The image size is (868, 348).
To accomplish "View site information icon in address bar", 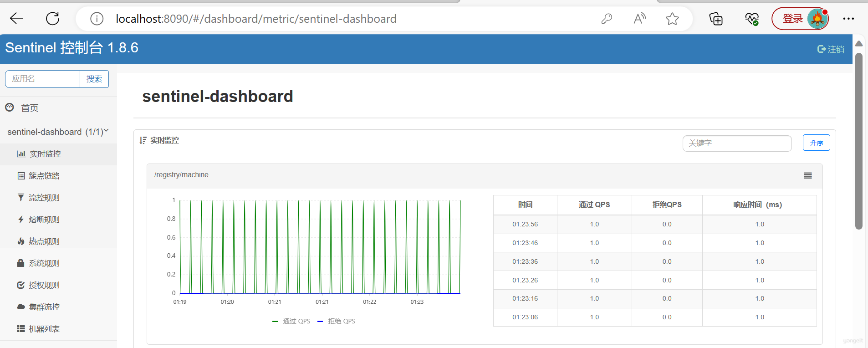I will pos(97,19).
